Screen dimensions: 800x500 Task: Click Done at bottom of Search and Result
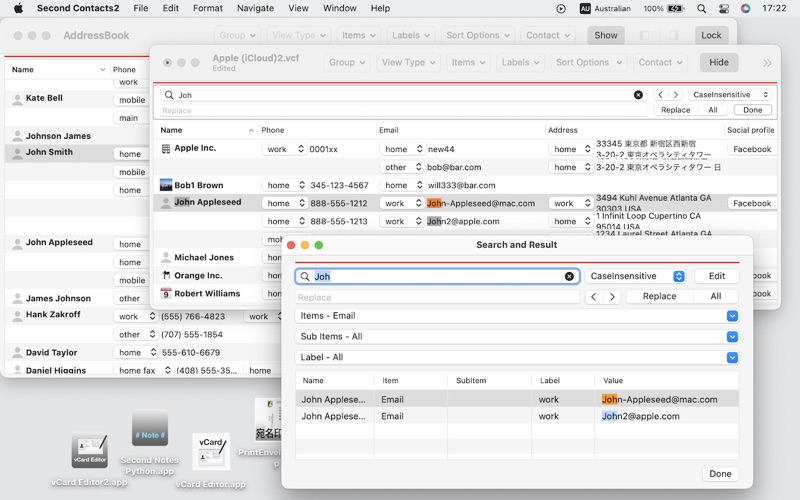click(x=720, y=473)
